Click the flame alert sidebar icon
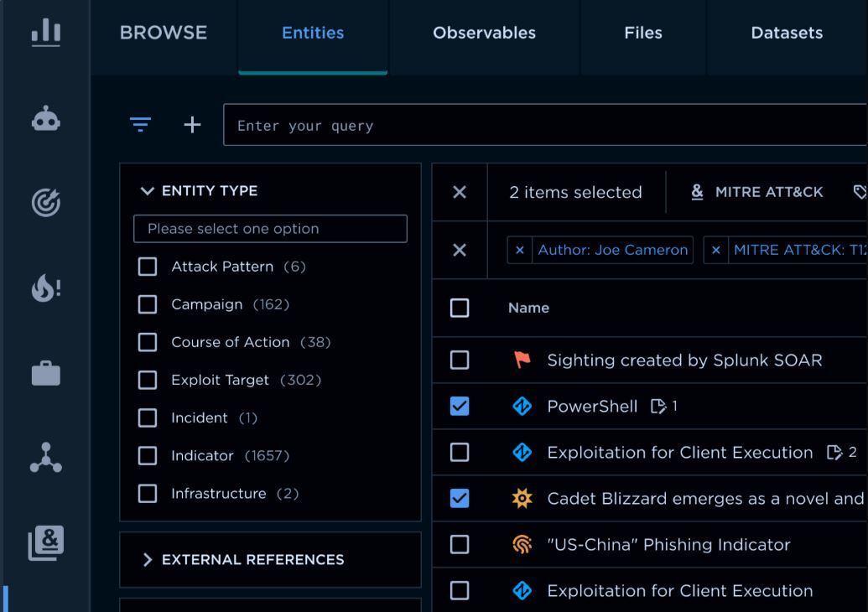 pyautogui.click(x=45, y=288)
